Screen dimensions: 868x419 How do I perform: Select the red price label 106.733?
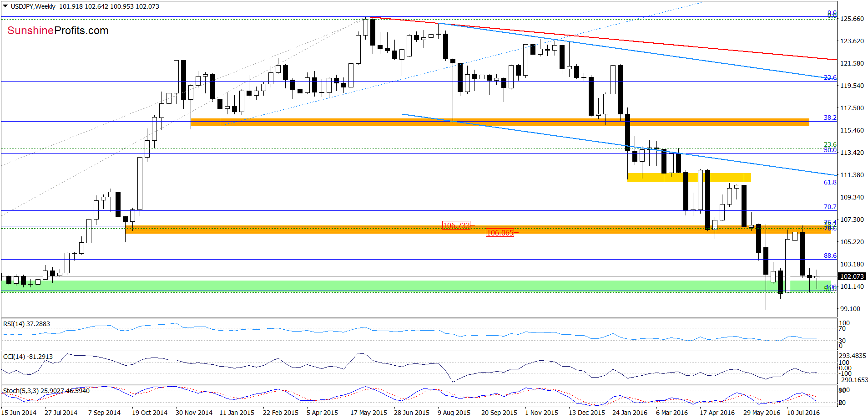pos(456,225)
